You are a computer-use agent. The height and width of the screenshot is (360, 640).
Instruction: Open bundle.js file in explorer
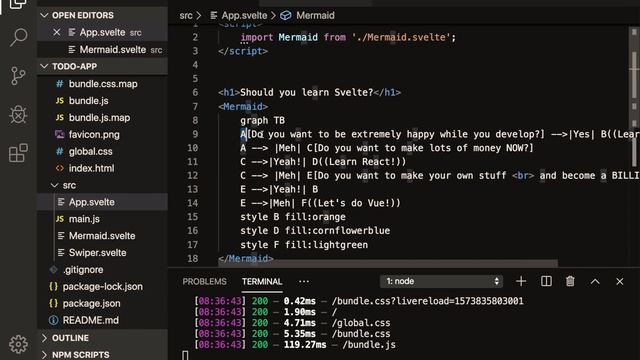(102, 100)
